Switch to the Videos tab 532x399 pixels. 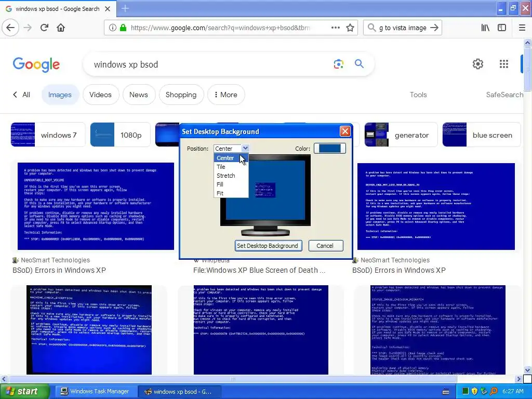(101, 95)
